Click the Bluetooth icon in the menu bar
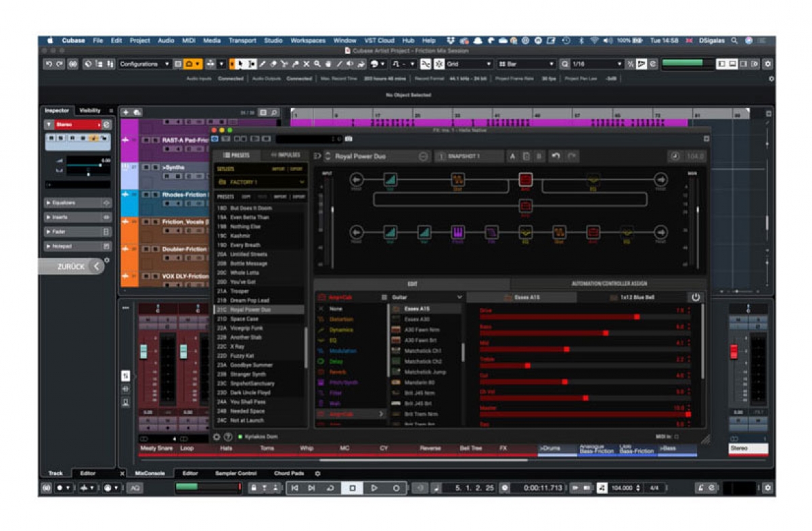The image size is (812, 531). (581, 41)
